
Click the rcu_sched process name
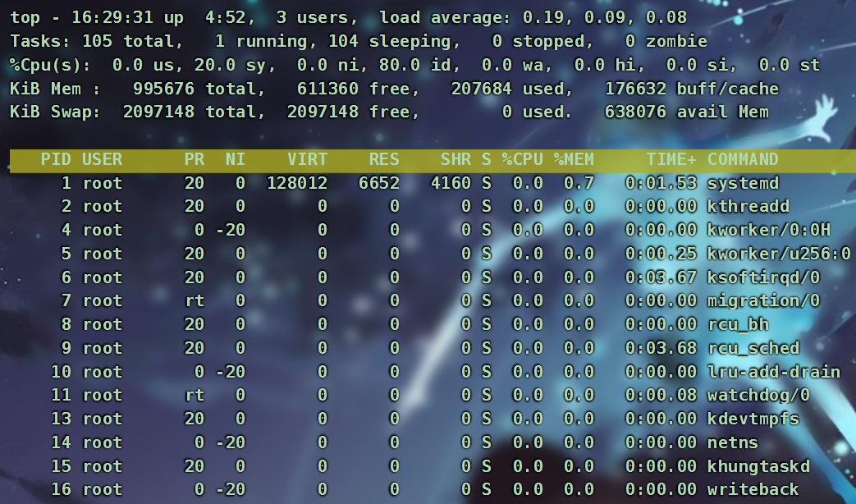pos(753,348)
